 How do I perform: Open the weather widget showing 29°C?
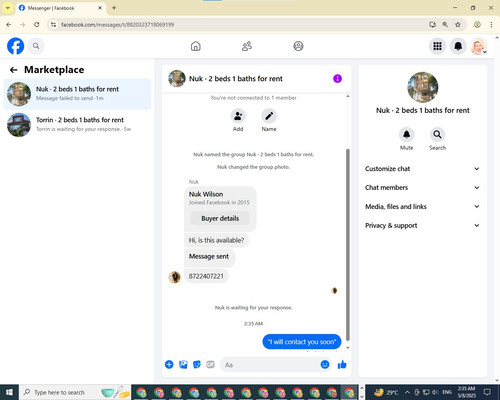click(386, 392)
